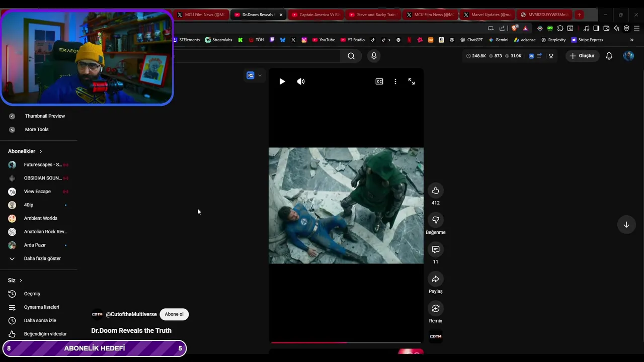Open a new browser tab
The image size is (644, 362).
[579, 15]
